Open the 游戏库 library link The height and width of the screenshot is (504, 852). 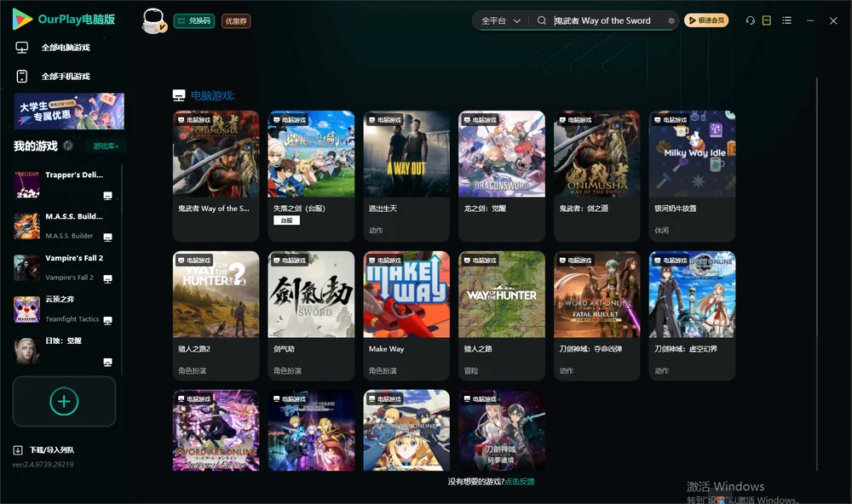pos(106,146)
